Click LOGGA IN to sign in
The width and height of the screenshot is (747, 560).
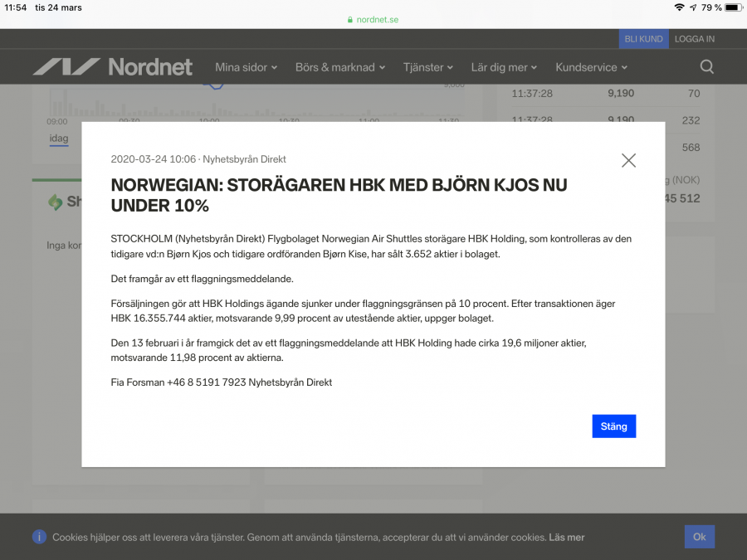point(694,39)
